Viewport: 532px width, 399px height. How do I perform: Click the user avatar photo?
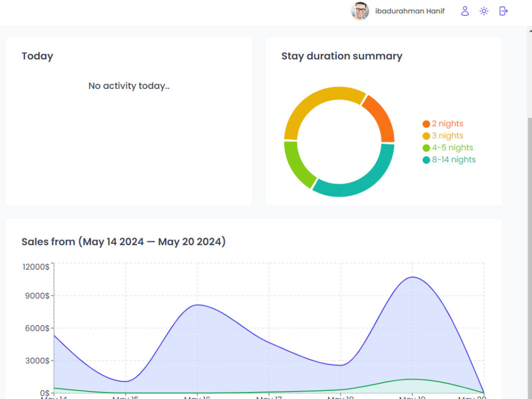pyautogui.click(x=360, y=11)
